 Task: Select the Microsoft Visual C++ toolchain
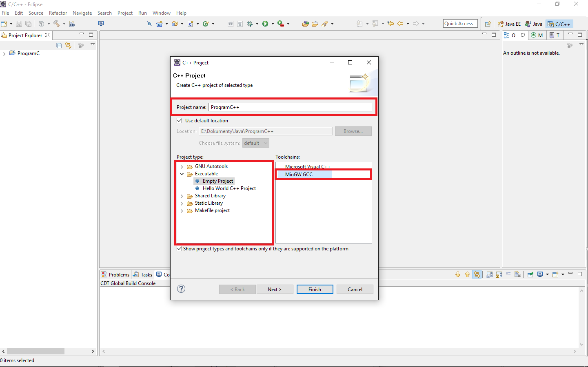(308, 166)
